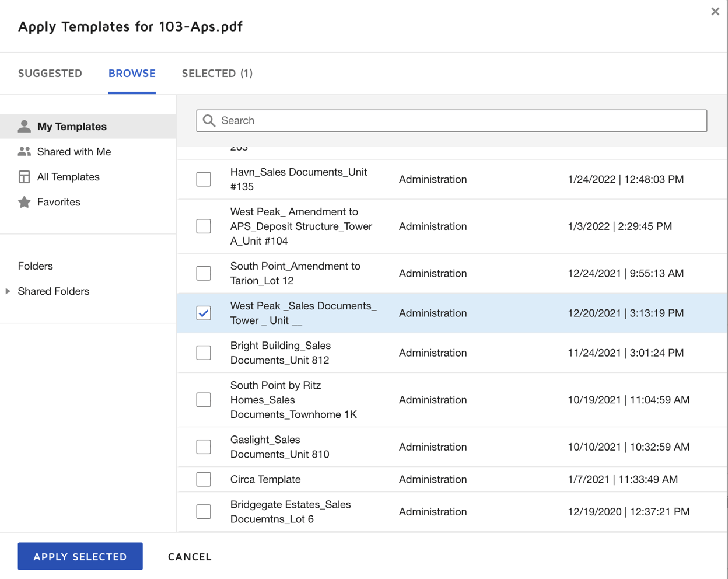The width and height of the screenshot is (728, 579).
Task: Click the Favorites star icon
Action: 24,201
